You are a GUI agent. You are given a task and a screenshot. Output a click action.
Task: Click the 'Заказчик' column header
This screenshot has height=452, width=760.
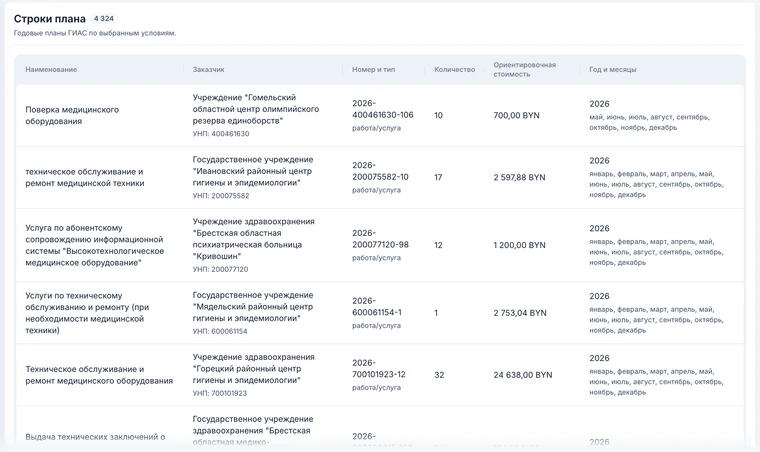pyautogui.click(x=208, y=69)
